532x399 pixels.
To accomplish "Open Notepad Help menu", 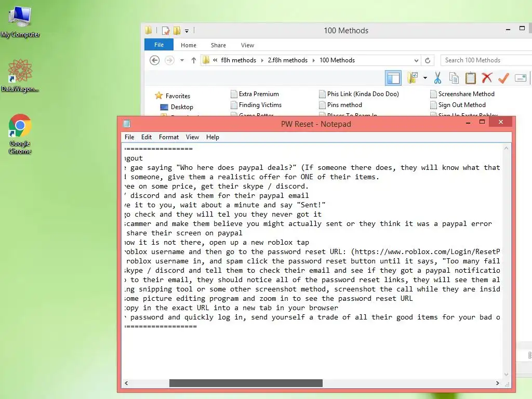I will (x=212, y=137).
